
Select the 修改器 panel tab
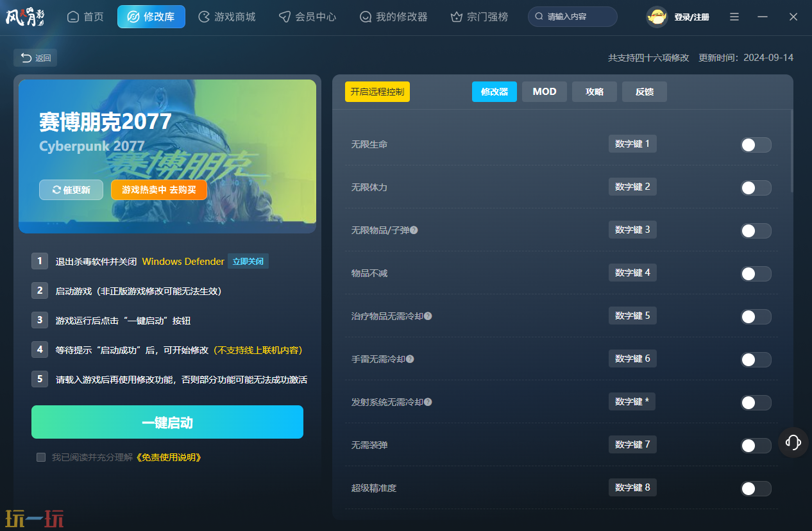495,92
